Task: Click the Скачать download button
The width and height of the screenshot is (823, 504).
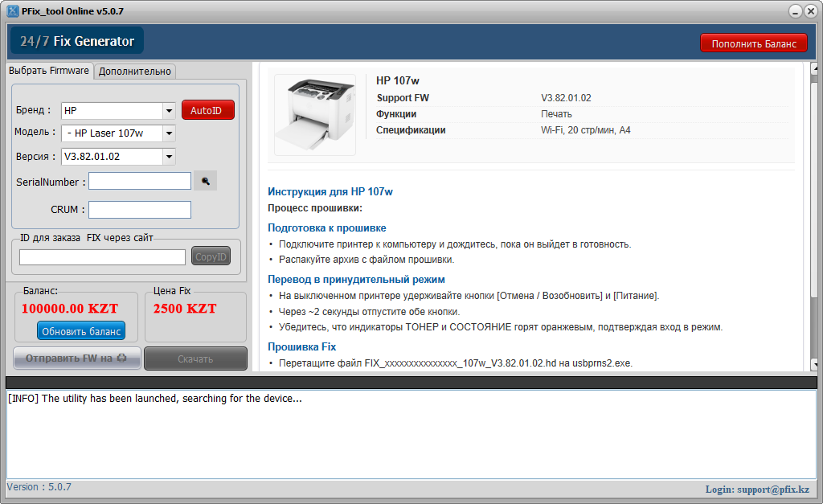Action: click(194, 359)
